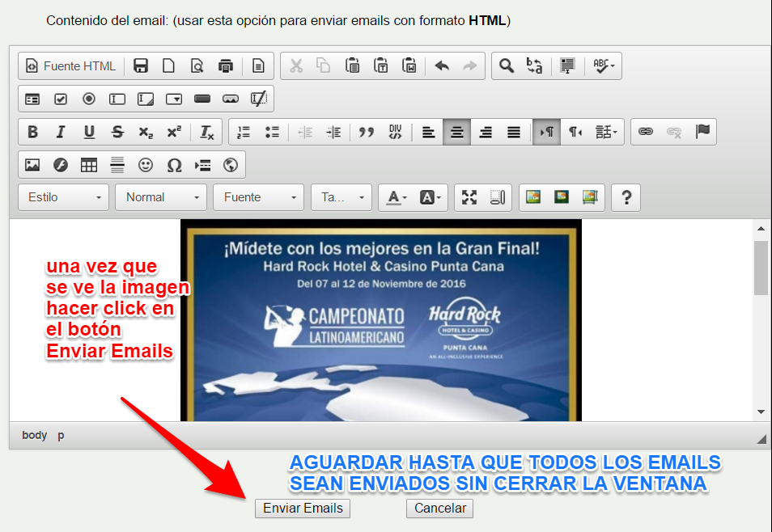Toggle Subscript formatting

[146, 132]
